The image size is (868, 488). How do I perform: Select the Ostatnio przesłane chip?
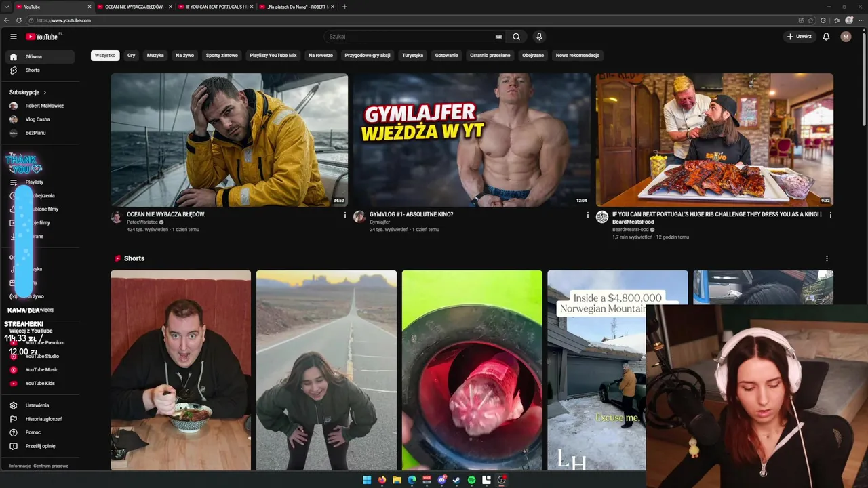point(490,56)
